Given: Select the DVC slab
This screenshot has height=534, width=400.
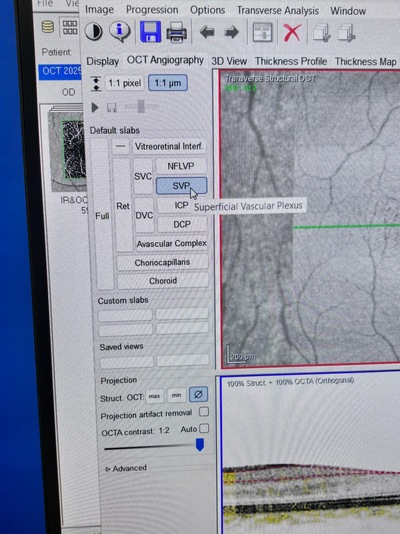Looking at the screenshot, I should click(x=144, y=215).
